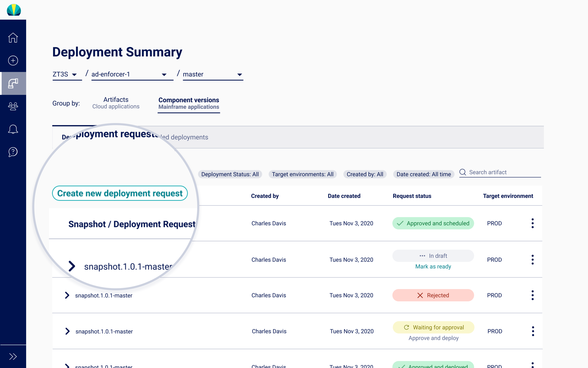Select the deployment pipeline sidebar icon
Screen dimensions: 588x368
[x=13, y=84]
